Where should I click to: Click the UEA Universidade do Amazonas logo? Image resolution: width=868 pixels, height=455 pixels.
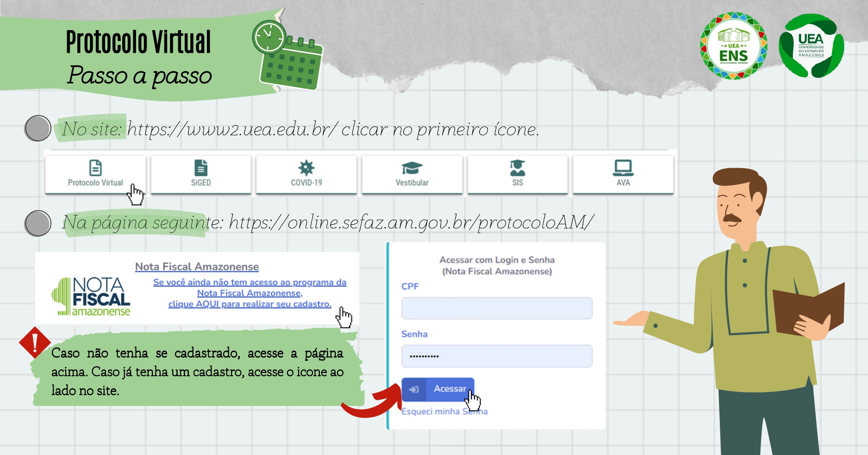(x=811, y=46)
